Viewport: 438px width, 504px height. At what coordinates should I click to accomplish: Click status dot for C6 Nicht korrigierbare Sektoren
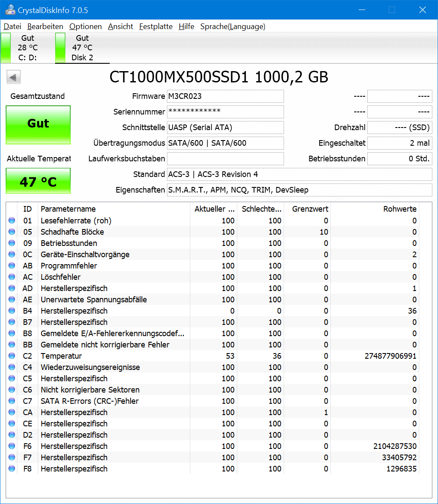pos(12,389)
